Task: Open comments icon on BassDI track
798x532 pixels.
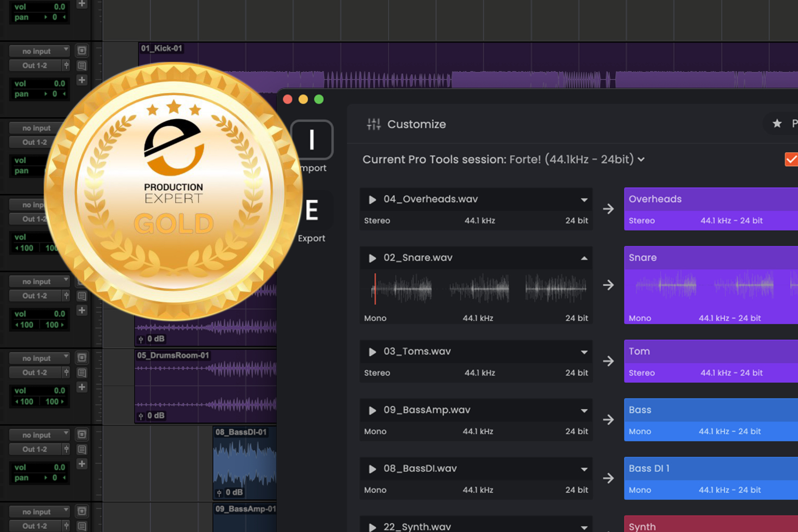Action: tap(82, 449)
